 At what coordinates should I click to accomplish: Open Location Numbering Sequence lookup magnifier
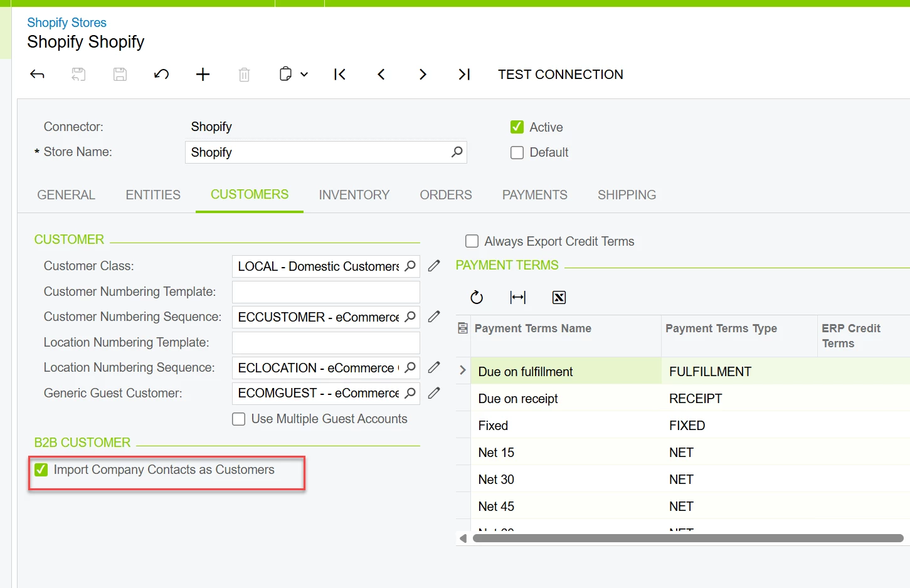point(410,367)
